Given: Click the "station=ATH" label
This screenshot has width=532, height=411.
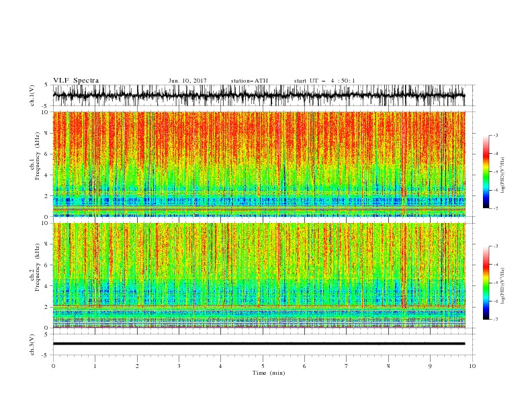Looking at the screenshot, I should click(x=249, y=81).
